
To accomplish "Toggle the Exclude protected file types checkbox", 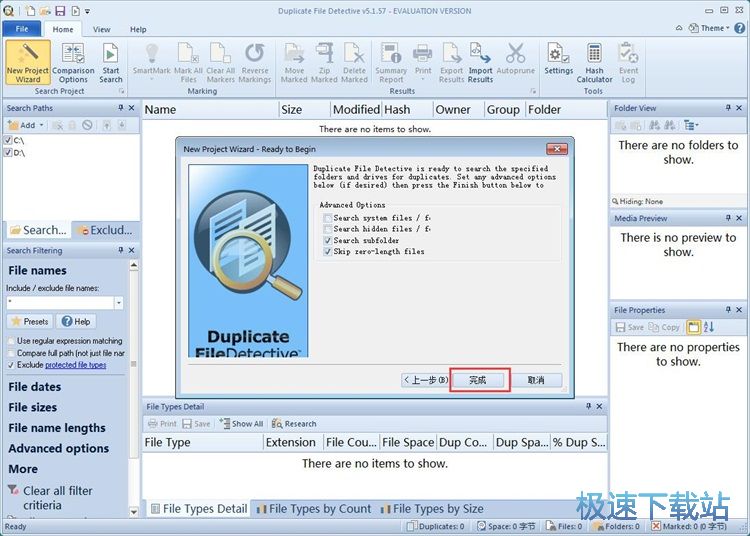I will tap(11, 365).
